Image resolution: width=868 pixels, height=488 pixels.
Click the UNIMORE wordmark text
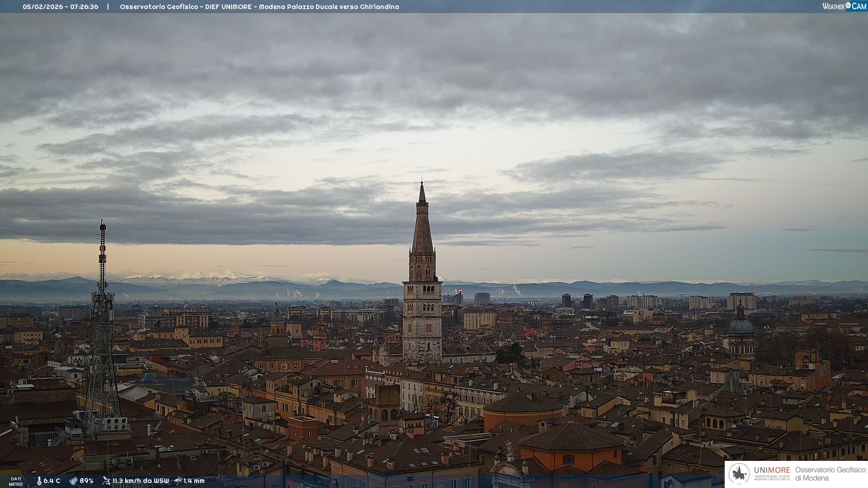click(x=772, y=470)
